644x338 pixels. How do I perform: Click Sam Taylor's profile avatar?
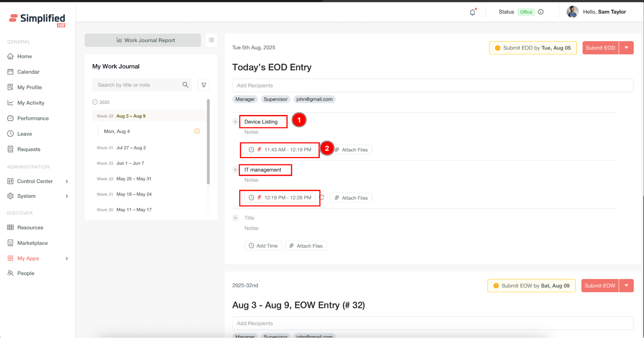pyautogui.click(x=572, y=12)
